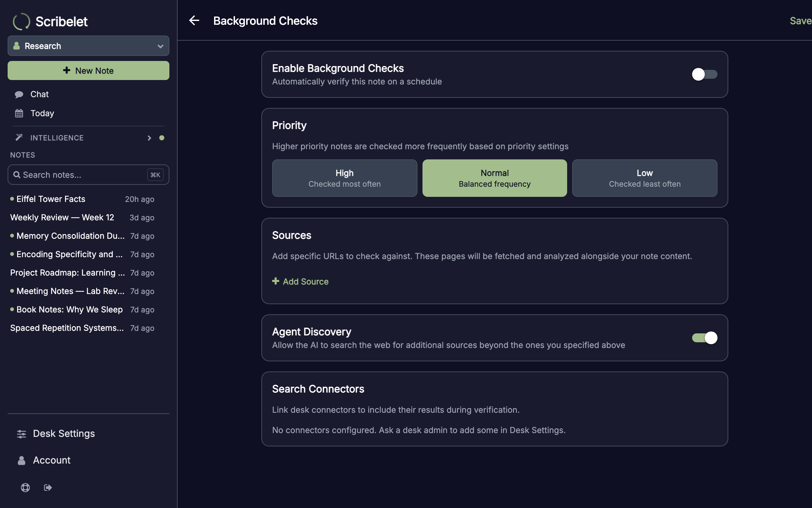Open Encoding Specificity note
812x508 pixels.
(x=82, y=254)
